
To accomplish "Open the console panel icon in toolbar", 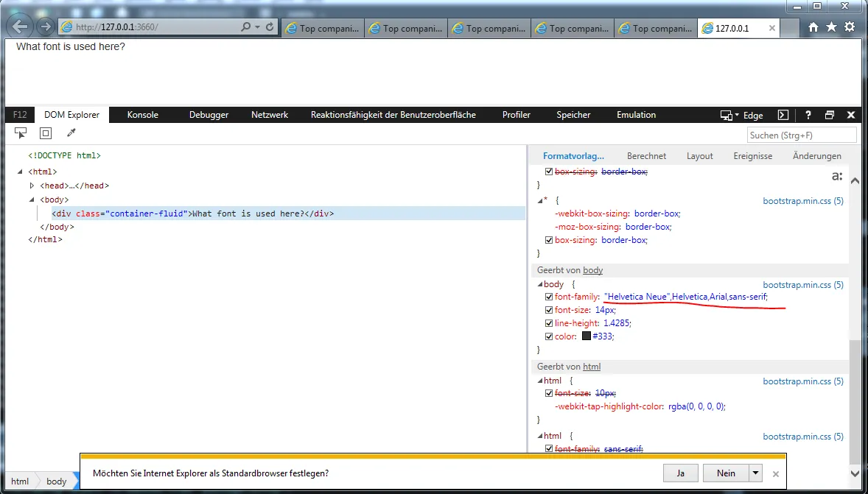I will pos(783,115).
